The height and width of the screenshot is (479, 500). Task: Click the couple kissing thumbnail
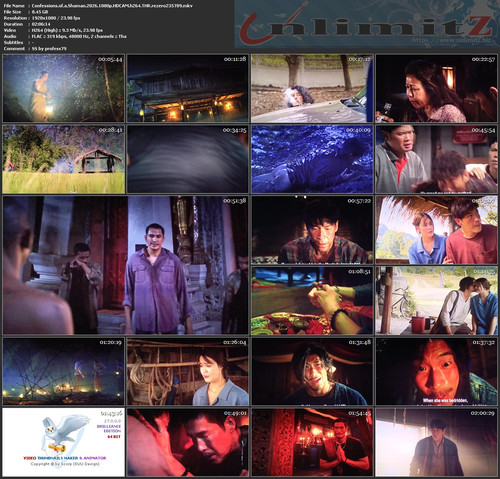point(436,300)
